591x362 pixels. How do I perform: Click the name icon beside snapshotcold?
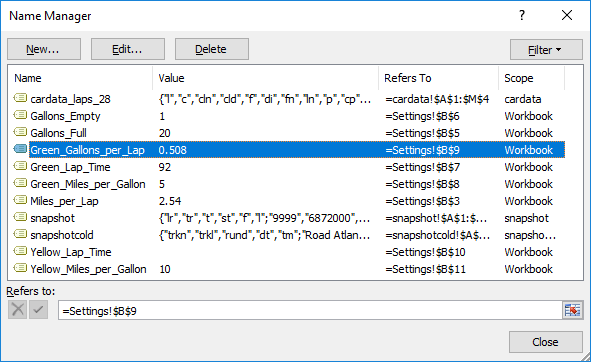coord(20,234)
